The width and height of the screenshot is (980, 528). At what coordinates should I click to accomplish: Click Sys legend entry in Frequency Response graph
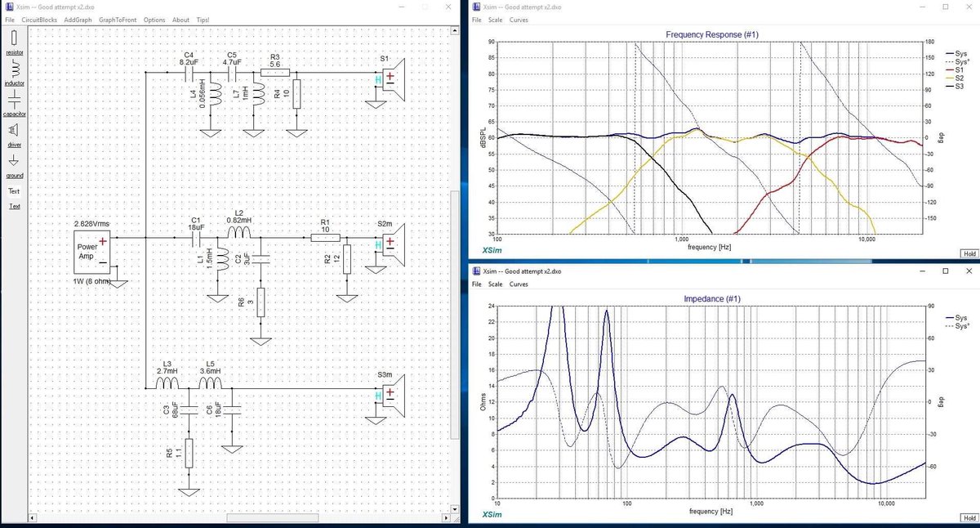click(x=955, y=52)
